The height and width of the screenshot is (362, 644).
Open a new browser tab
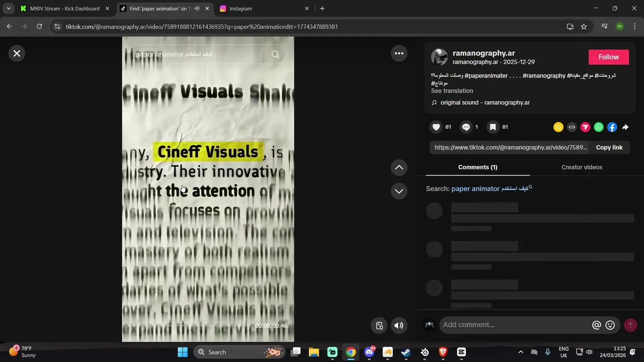pyautogui.click(x=322, y=9)
